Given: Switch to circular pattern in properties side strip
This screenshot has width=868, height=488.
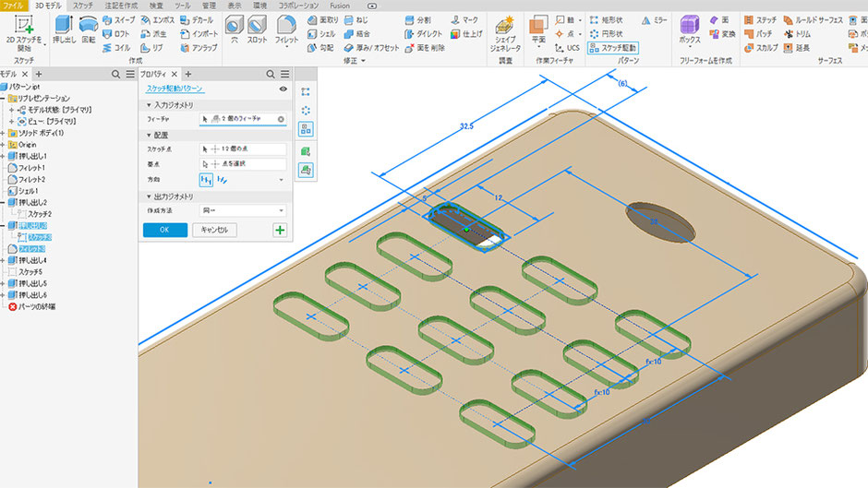Looking at the screenshot, I should coord(306,110).
